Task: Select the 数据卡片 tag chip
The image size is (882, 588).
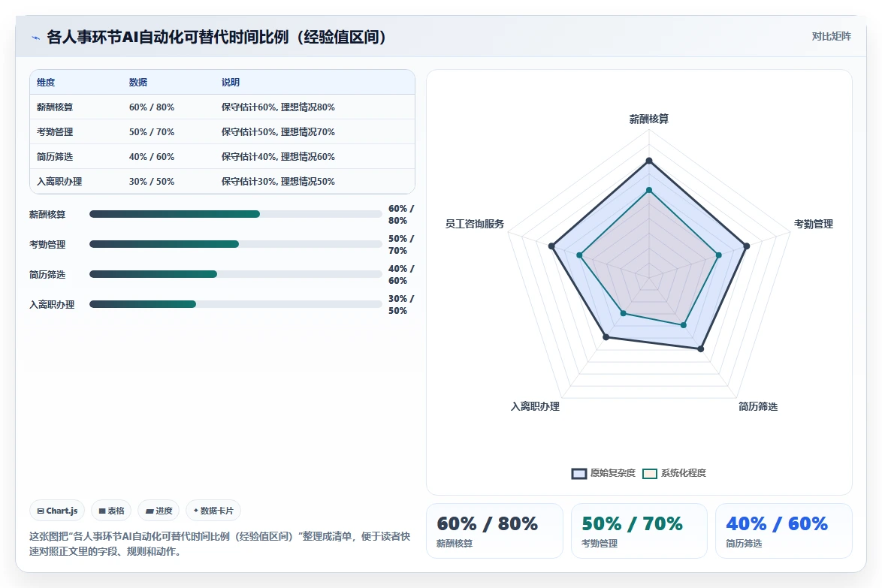Action: 213,511
